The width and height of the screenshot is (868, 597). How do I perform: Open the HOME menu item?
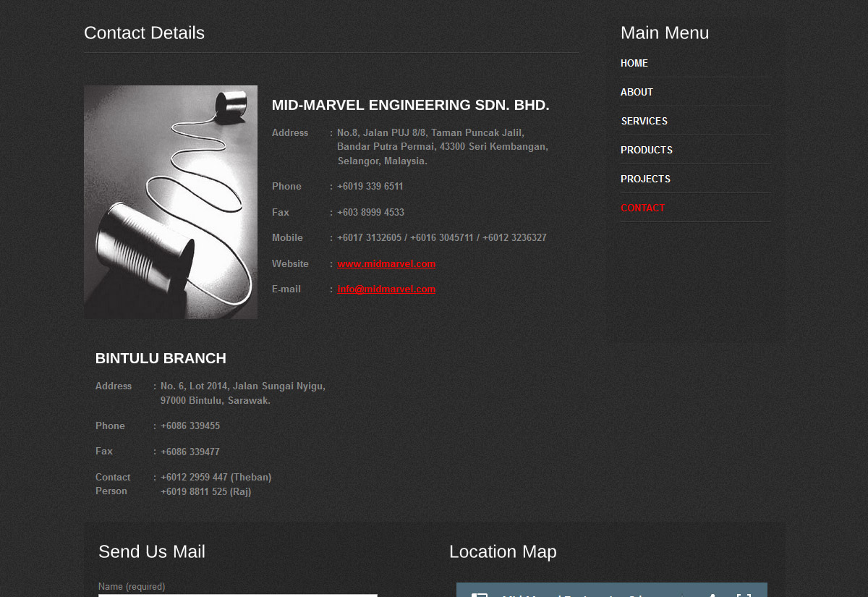click(634, 64)
